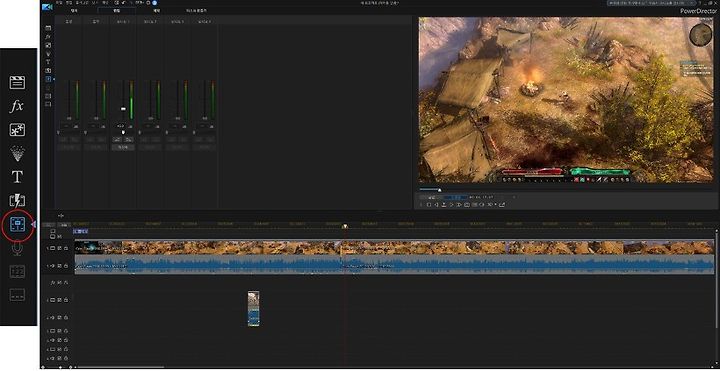The width and height of the screenshot is (720, 371).
Task: Select the short clip on video track 2
Action: (253, 309)
